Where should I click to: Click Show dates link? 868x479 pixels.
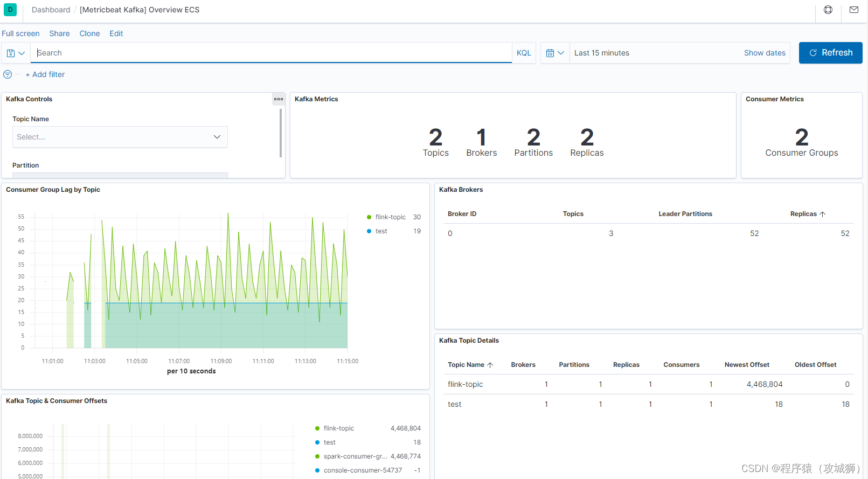tap(765, 53)
